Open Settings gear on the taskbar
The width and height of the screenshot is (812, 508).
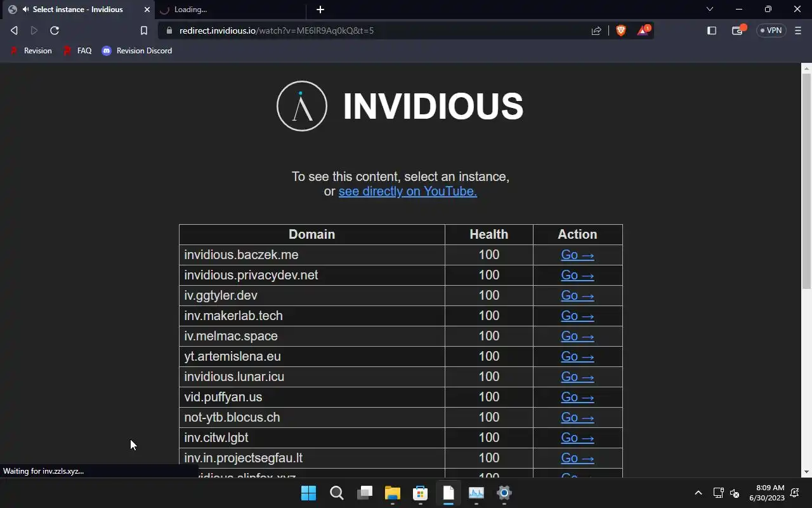coord(504,493)
